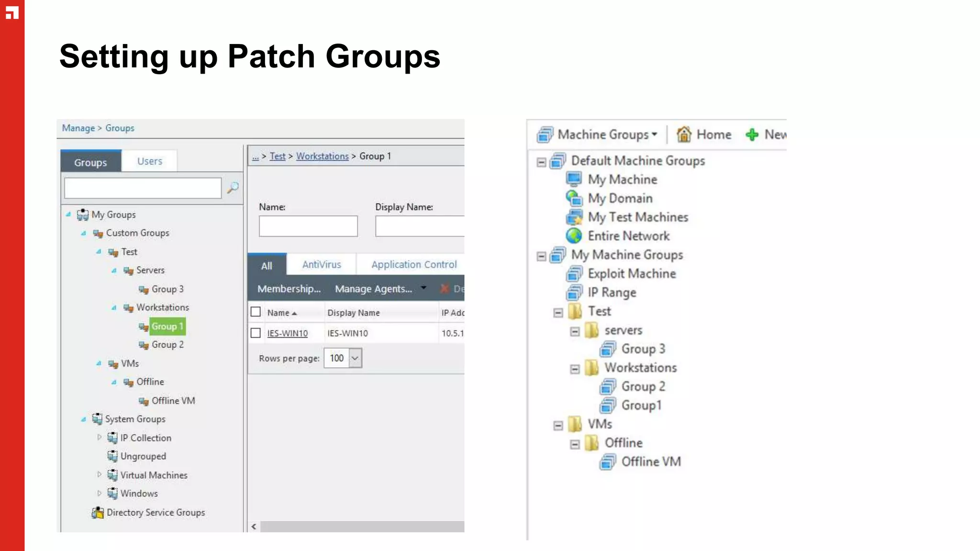Image resolution: width=980 pixels, height=551 pixels.
Task: Click the Groups breadcrumb link
Action: tap(120, 128)
